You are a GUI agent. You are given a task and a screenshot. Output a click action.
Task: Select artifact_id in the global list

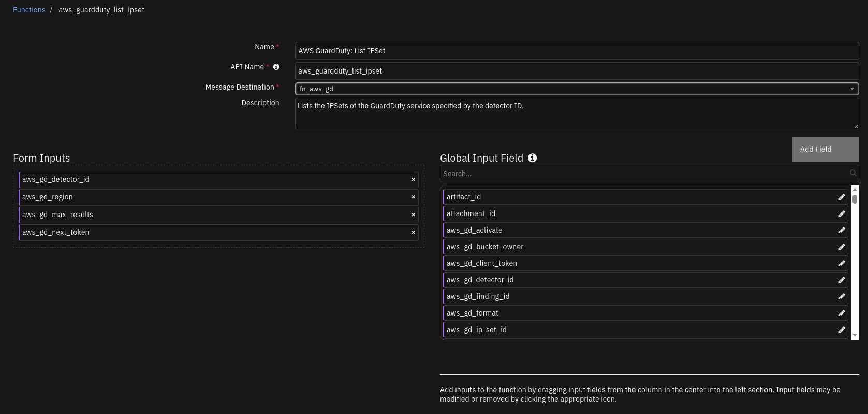coord(645,197)
